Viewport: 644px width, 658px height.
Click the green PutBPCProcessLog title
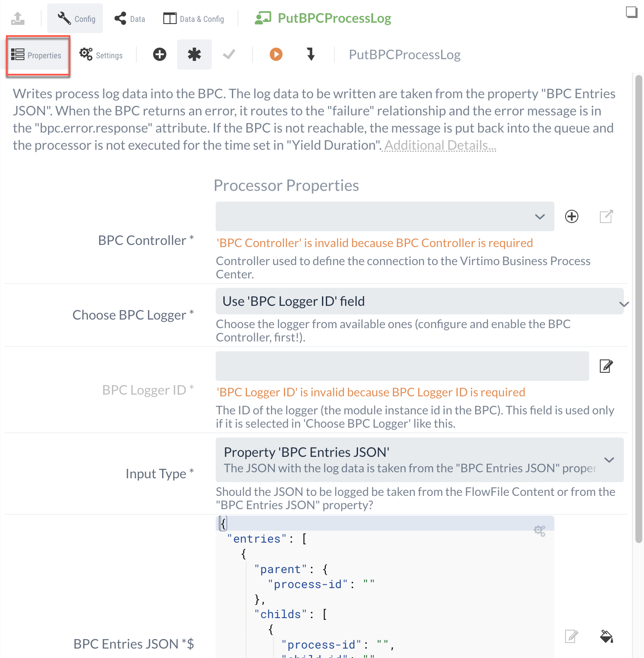tap(334, 18)
